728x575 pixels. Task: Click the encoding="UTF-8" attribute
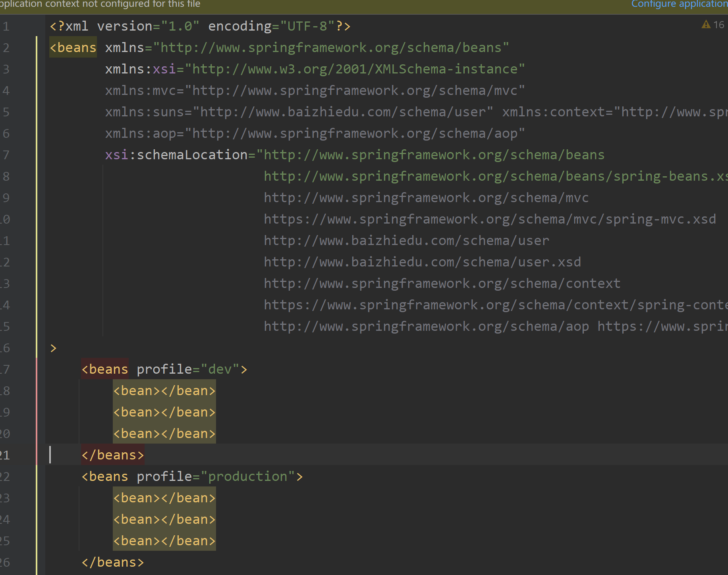[272, 26]
